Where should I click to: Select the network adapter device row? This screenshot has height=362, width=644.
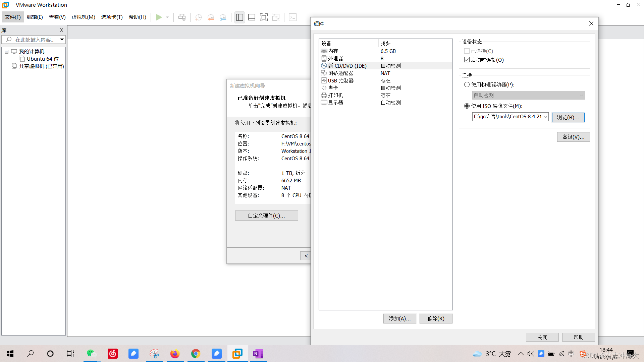click(x=340, y=73)
